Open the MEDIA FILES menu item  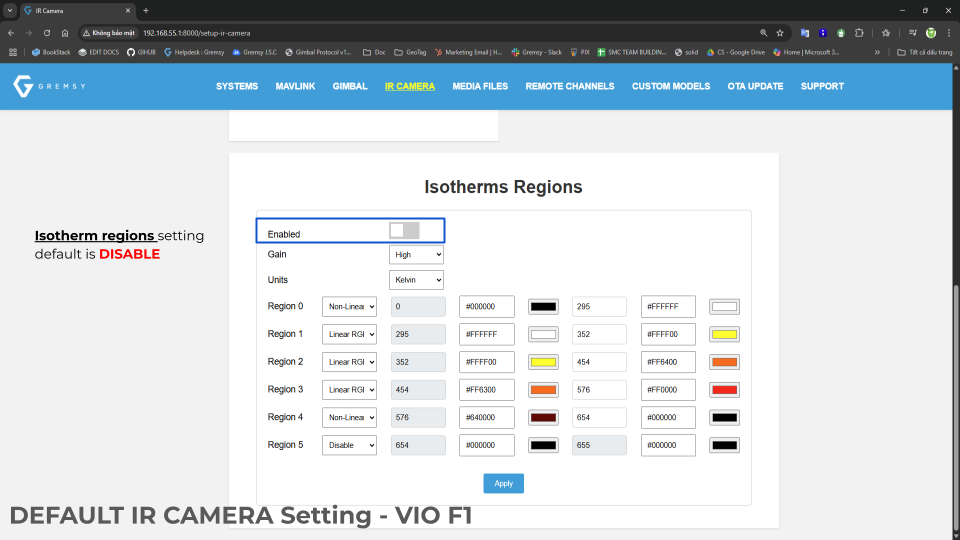point(480,86)
